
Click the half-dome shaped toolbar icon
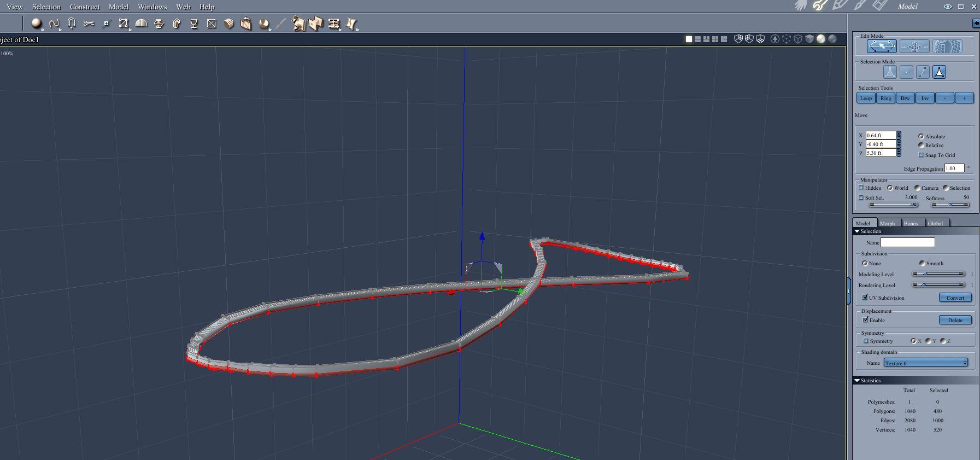pos(141,24)
